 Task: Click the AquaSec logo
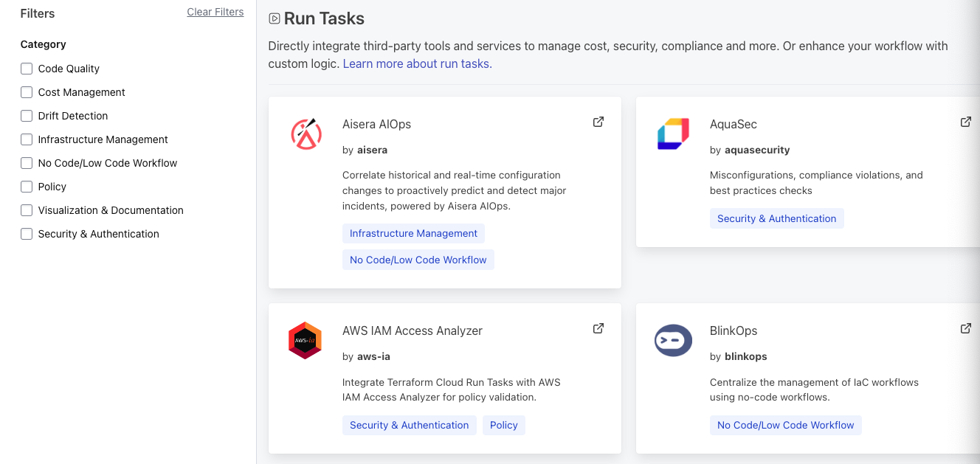[x=673, y=134]
